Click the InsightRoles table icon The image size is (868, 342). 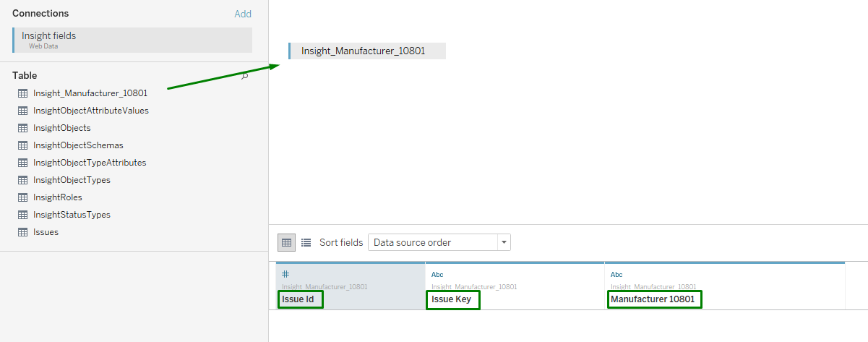pyautogui.click(x=22, y=197)
